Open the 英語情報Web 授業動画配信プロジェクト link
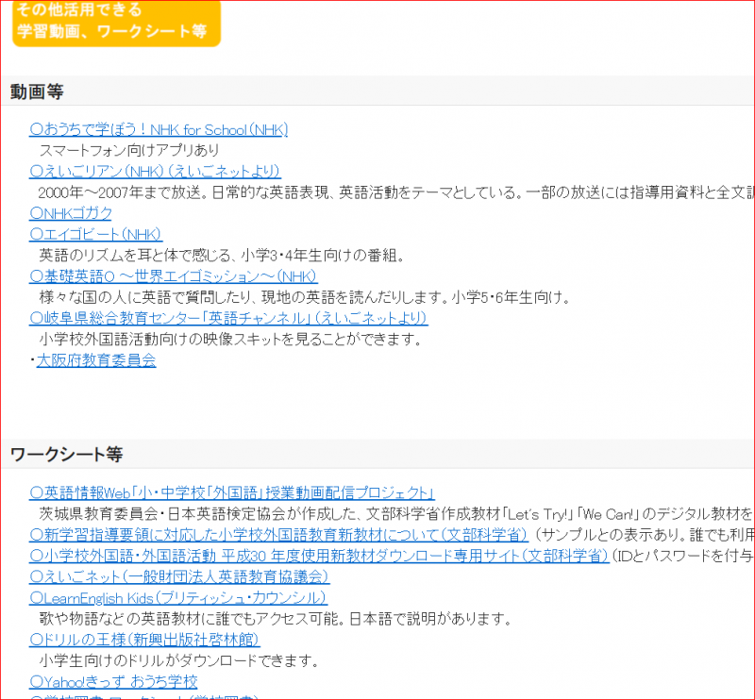Image resolution: width=755 pixels, height=700 pixels. click(232, 492)
